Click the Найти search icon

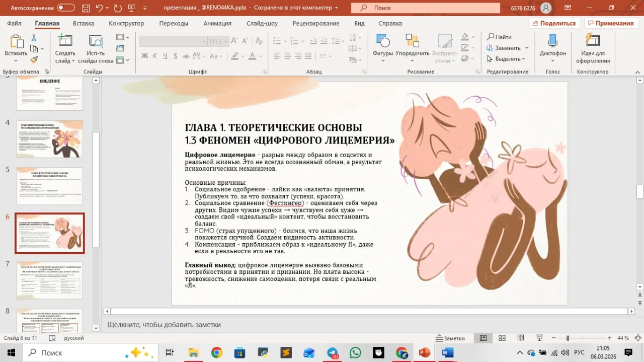(x=499, y=37)
